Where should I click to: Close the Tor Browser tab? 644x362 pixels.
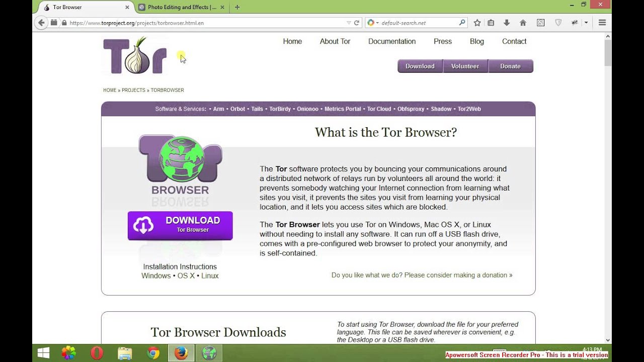pyautogui.click(x=127, y=7)
